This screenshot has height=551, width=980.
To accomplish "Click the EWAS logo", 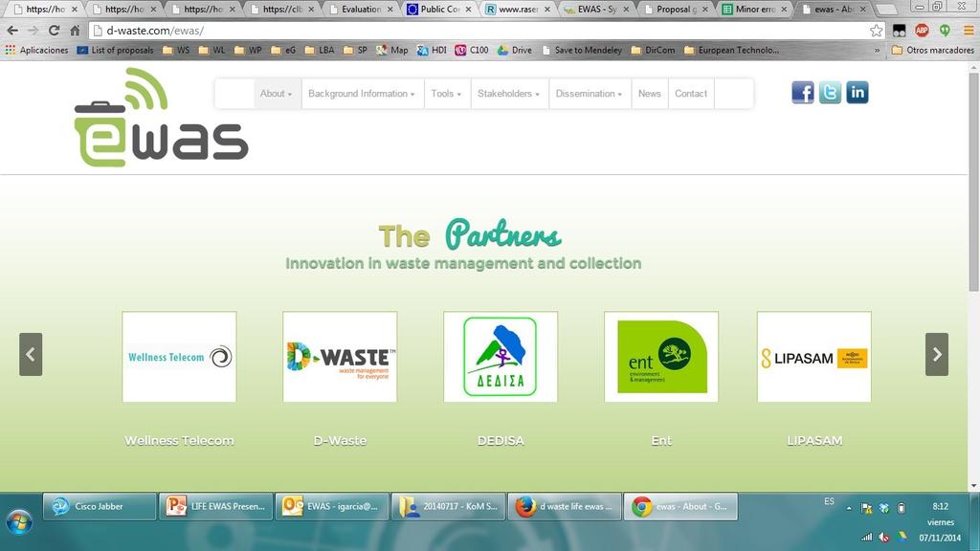I will point(161,118).
